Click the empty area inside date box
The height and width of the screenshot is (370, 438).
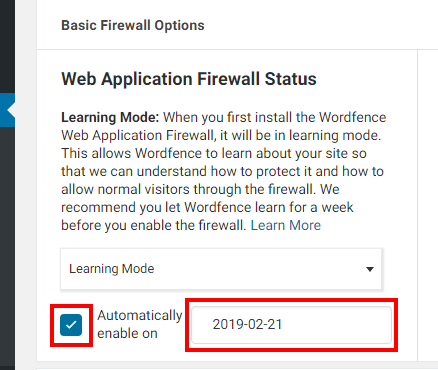pos(337,325)
